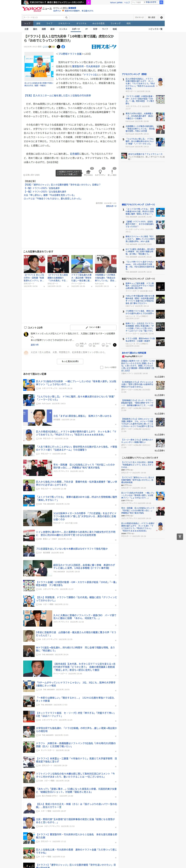Open the 日刊スポーツ source link below article
Viewport: 186px width, 868px height.
coord(111,206)
